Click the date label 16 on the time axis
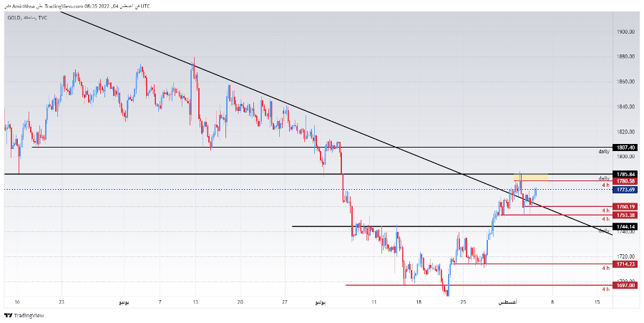This screenshot has width=644, height=323. point(18,302)
